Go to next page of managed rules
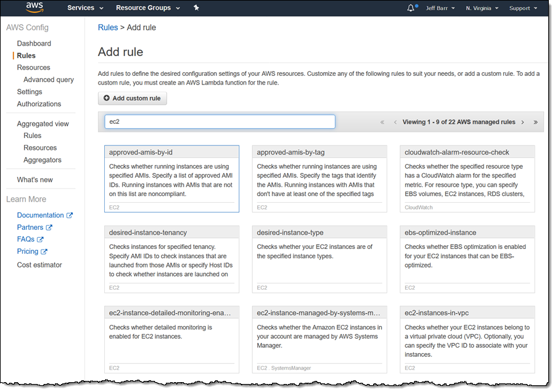 tap(522, 122)
